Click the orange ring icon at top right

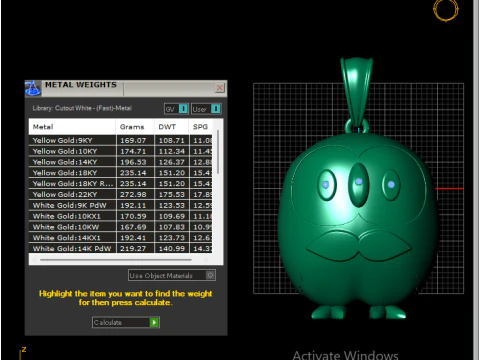pyautogui.click(x=446, y=10)
